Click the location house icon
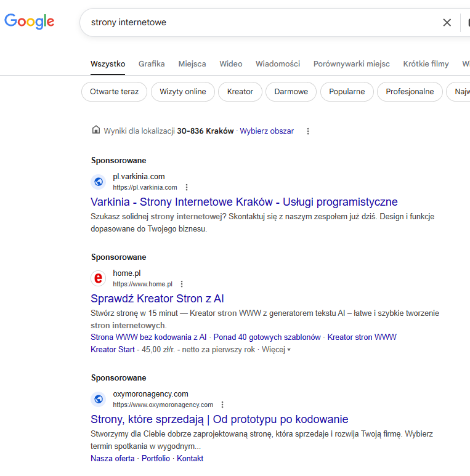Image resolution: width=470 pixels, height=476 pixels. [96, 130]
